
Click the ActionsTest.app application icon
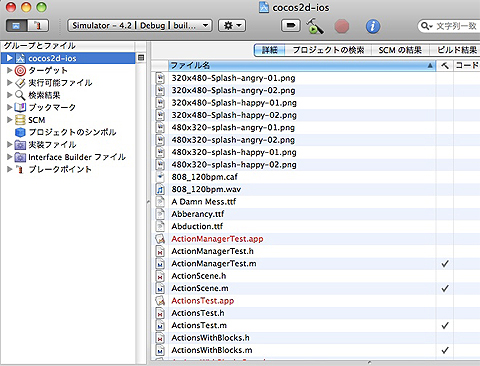[160, 301]
